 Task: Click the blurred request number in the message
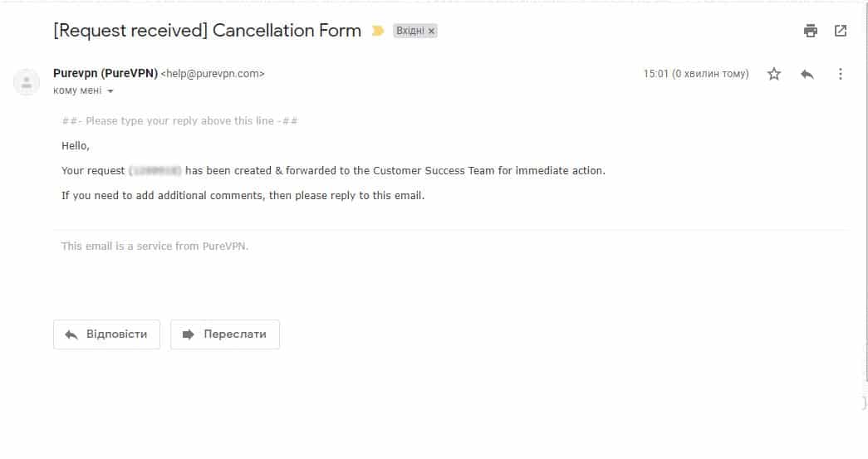[x=155, y=171]
